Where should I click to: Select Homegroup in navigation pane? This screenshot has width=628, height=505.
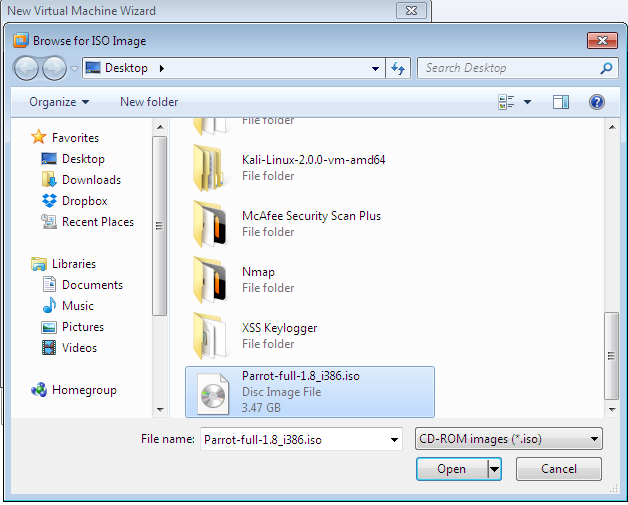point(84,390)
